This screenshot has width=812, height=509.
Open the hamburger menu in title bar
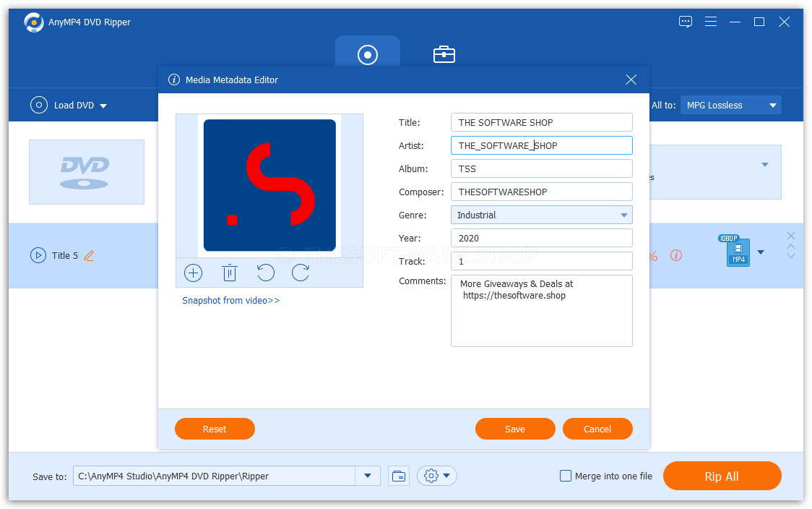tap(711, 22)
